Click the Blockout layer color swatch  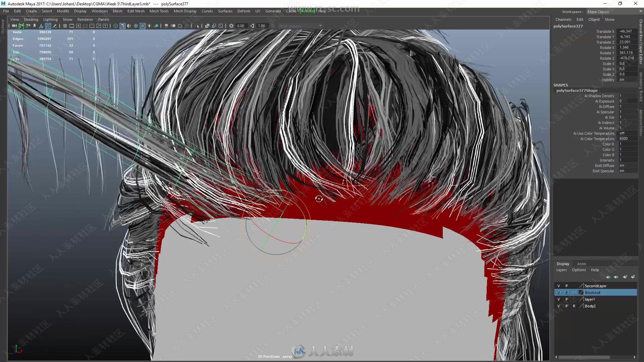point(581,293)
